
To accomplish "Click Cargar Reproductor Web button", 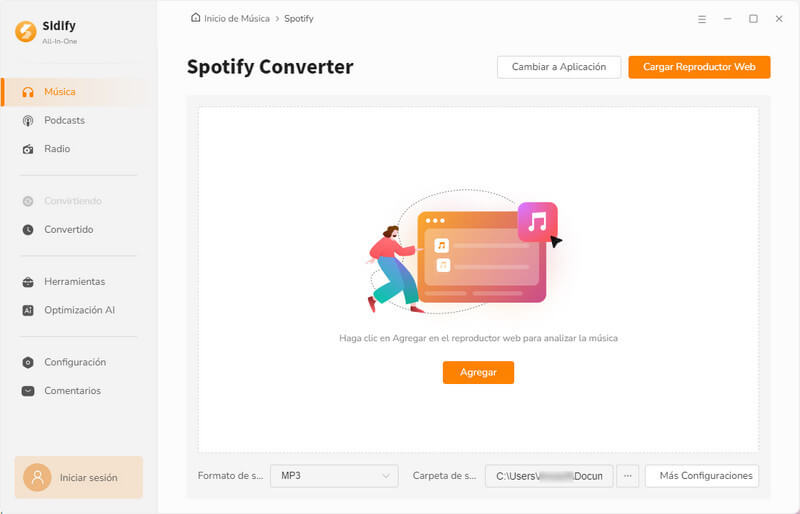I will (x=699, y=67).
